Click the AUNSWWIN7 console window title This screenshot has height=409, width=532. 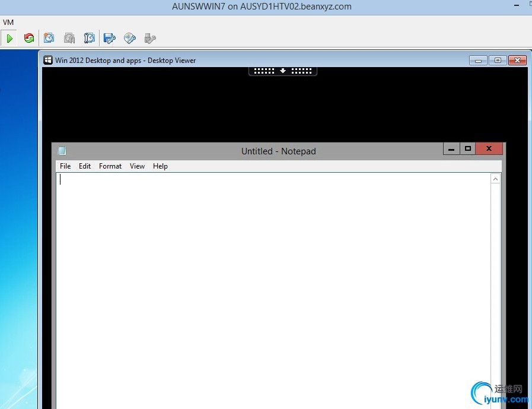262,7
